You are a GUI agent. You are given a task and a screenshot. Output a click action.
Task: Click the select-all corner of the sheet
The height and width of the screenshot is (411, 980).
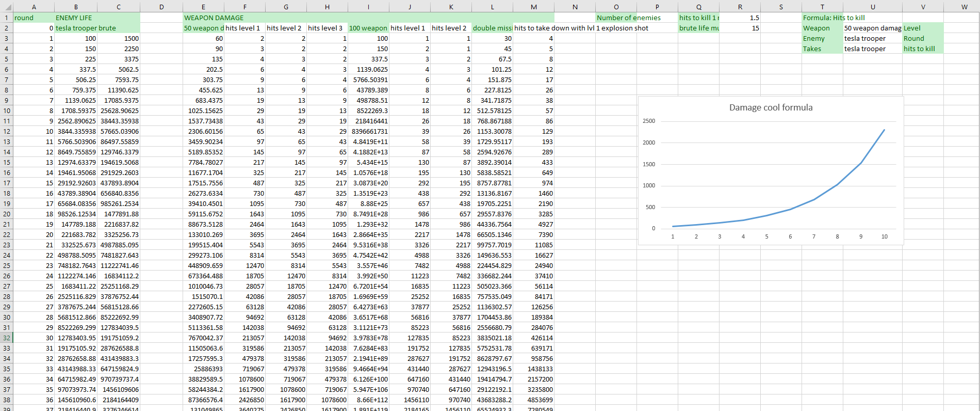pos(6,7)
